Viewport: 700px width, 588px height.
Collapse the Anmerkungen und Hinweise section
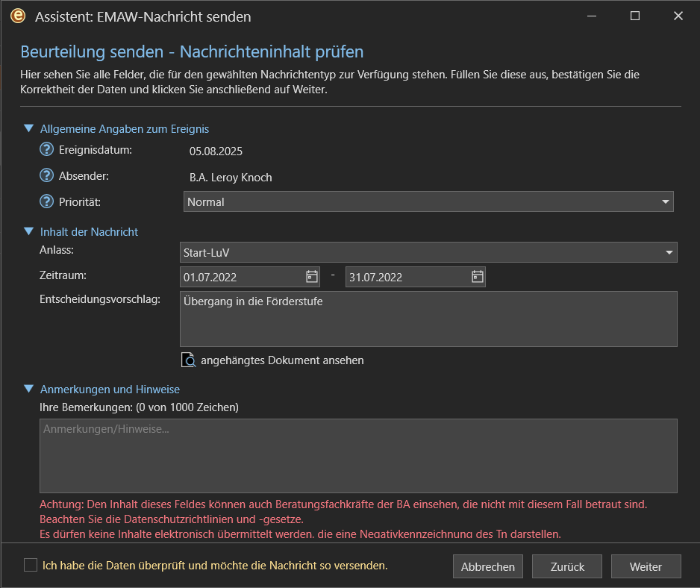pos(28,389)
